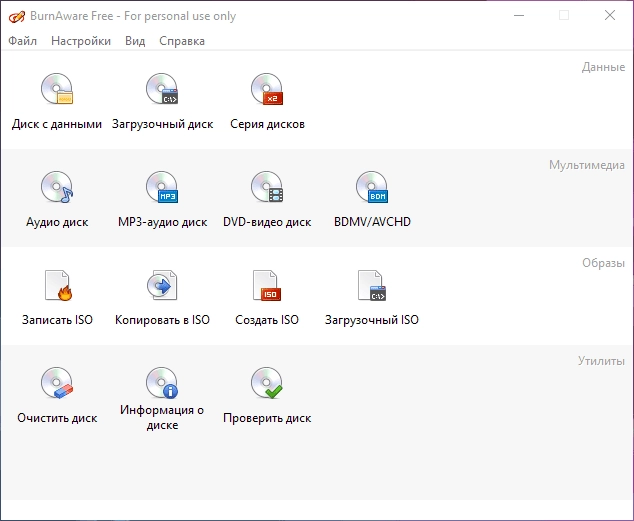Open the Справка menu
This screenshot has height=521, width=634.
pyautogui.click(x=182, y=41)
